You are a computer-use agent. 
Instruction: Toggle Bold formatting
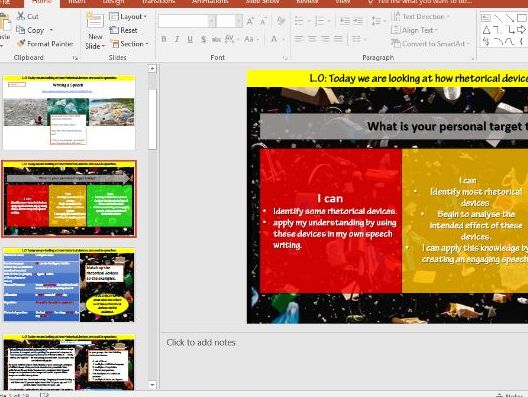[164, 39]
